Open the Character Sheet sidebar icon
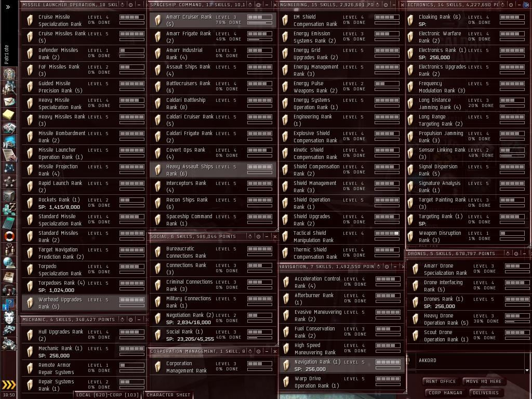The height and width of the screenshot is (399, 532). 9,74
